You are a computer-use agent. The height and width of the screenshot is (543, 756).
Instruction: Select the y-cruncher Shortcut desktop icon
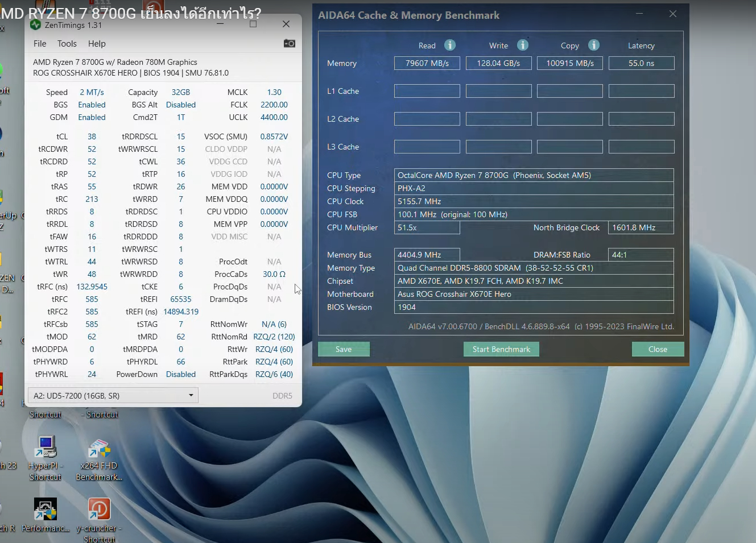click(100, 520)
